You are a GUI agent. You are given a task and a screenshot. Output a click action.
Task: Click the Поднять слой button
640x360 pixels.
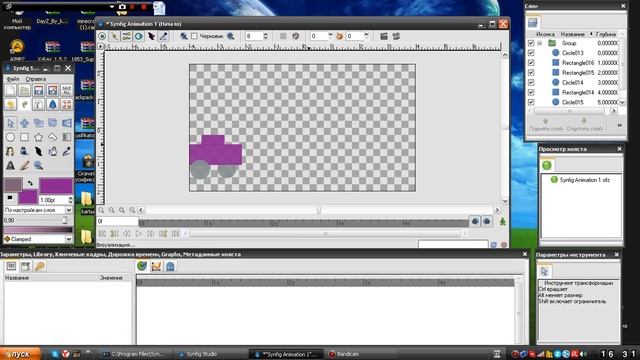point(546,125)
